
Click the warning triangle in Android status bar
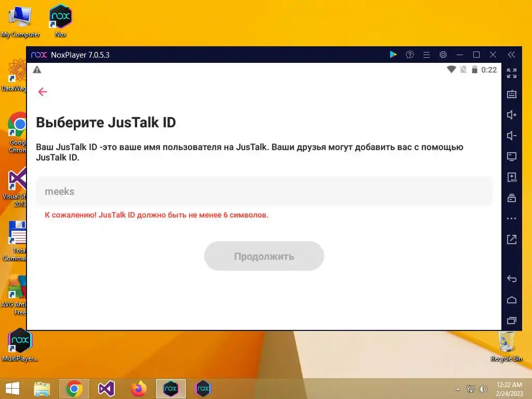pos(37,70)
